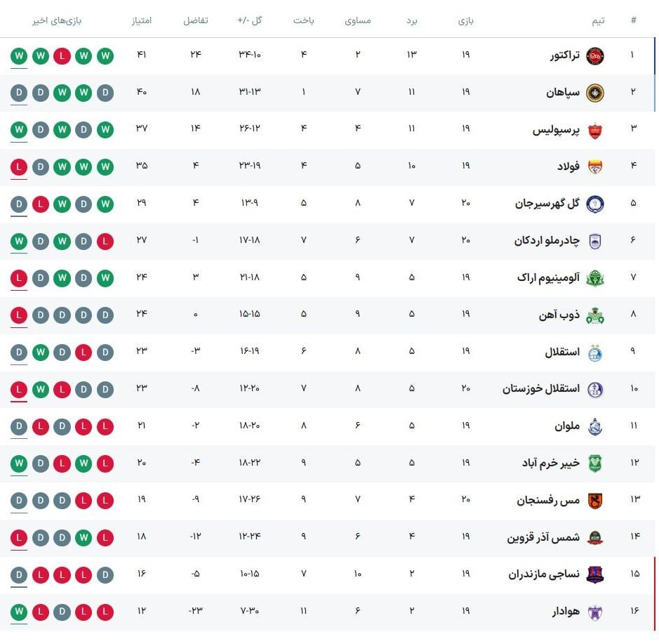Click the Zob Ahan (ذوب آهن) logo

click(594, 315)
